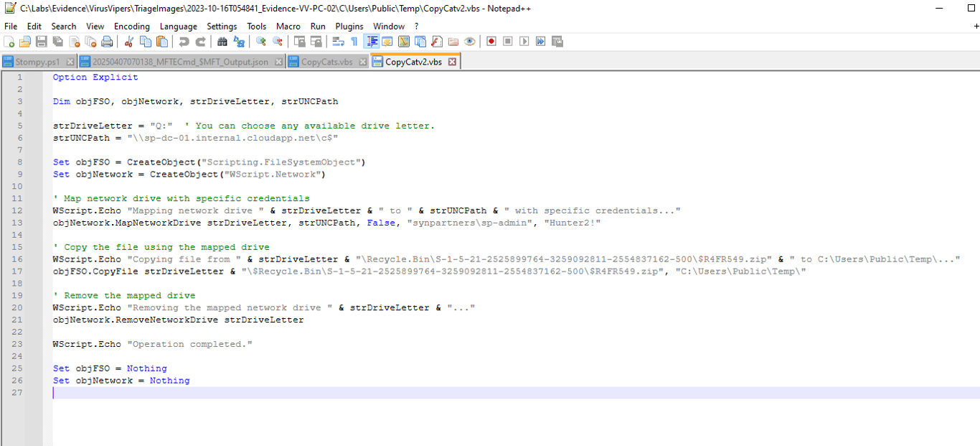The width and height of the screenshot is (980, 446).
Task: Toggle the indent guide toolbar icon
Action: 372,42
